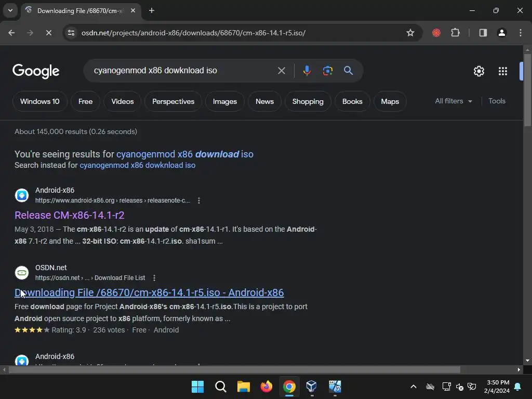Close the Downloading File tab
Image resolution: width=532 pixels, height=399 pixels.
133,10
